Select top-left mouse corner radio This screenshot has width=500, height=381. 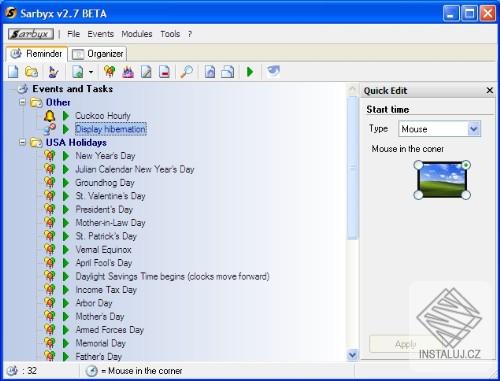coord(418,165)
